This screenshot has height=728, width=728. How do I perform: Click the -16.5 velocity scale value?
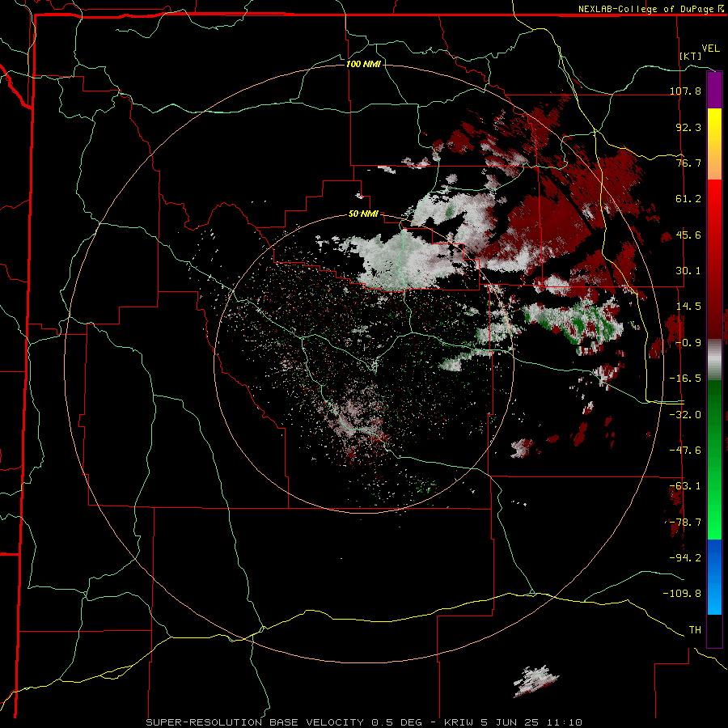tap(685, 379)
